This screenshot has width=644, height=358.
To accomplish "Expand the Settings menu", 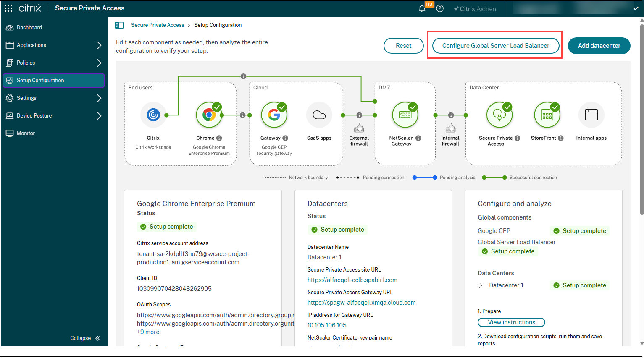I will tap(99, 98).
